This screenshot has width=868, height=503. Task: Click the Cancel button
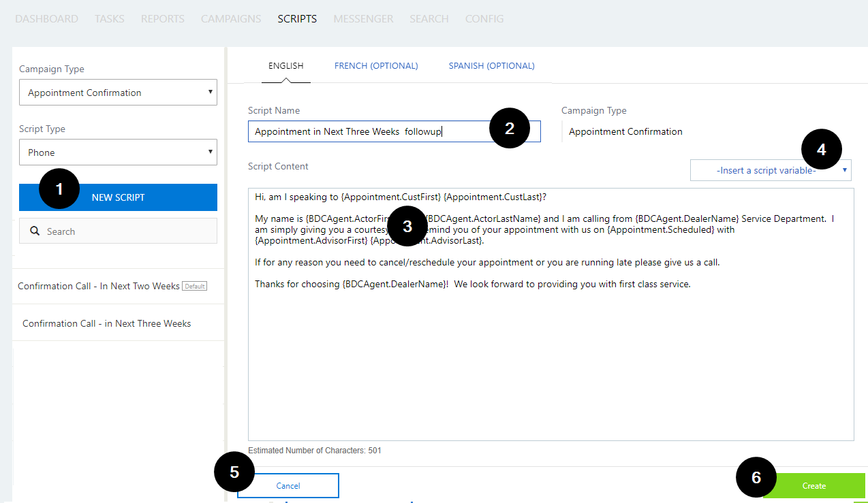coord(288,485)
